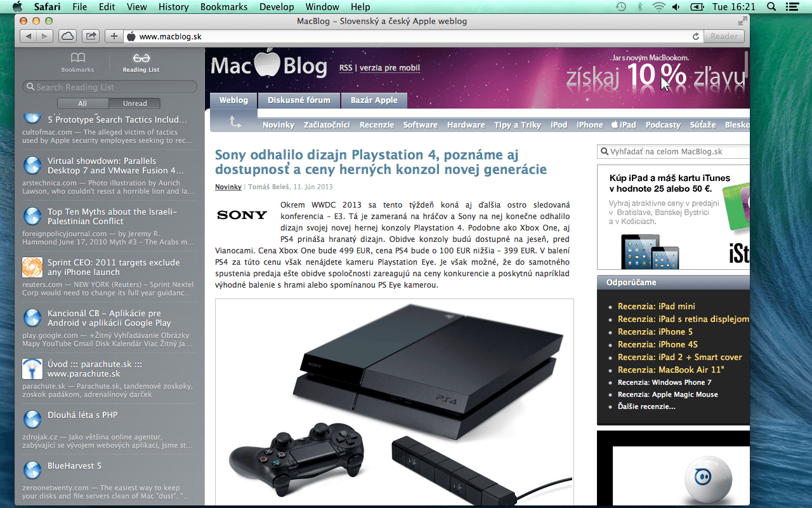Open Virtual showdown Parallels reading list item
The width and height of the screenshot is (812, 508).
click(108, 175)
